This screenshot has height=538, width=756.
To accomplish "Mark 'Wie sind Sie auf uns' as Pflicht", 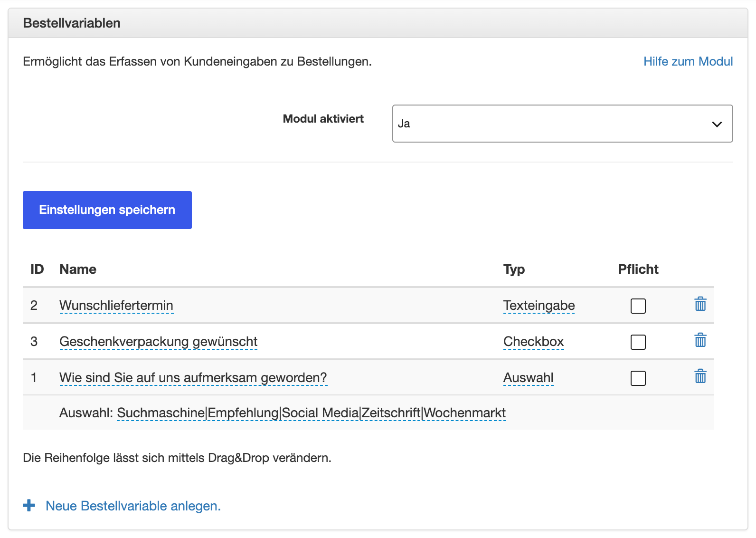I will [x=638, y=378].
